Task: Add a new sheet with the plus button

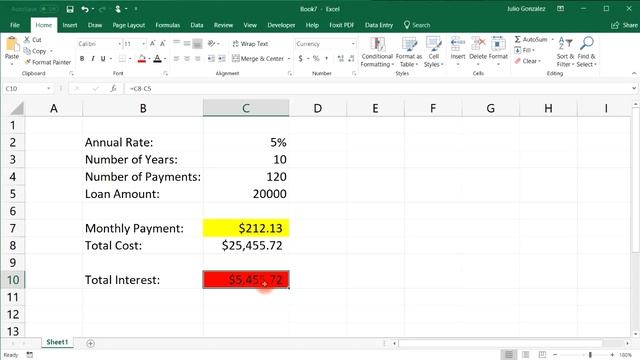Action: (91, 344)
